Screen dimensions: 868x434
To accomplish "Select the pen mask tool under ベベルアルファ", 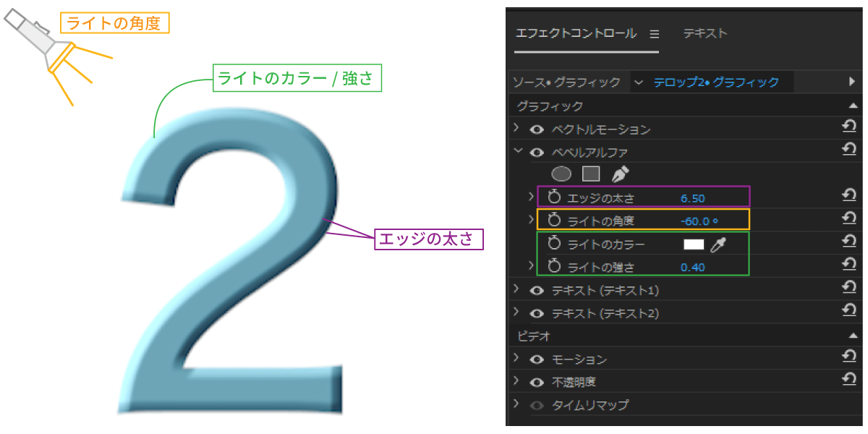I will point(621,174).
